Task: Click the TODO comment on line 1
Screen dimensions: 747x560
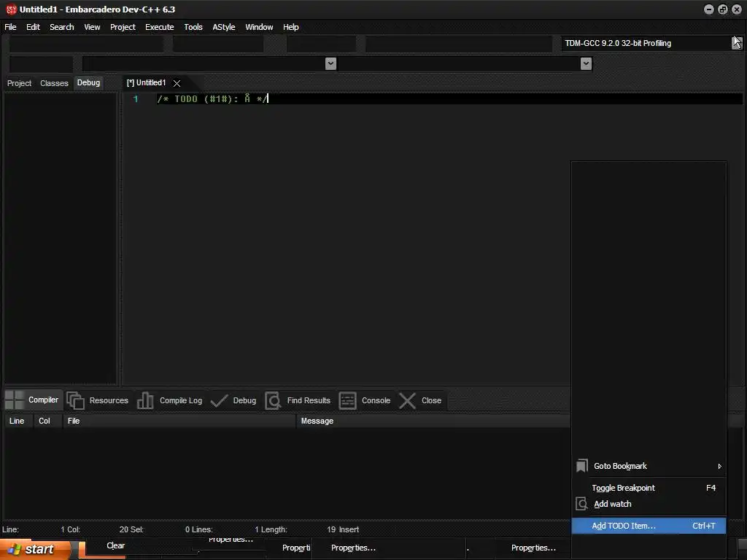Action: (212, 98)
